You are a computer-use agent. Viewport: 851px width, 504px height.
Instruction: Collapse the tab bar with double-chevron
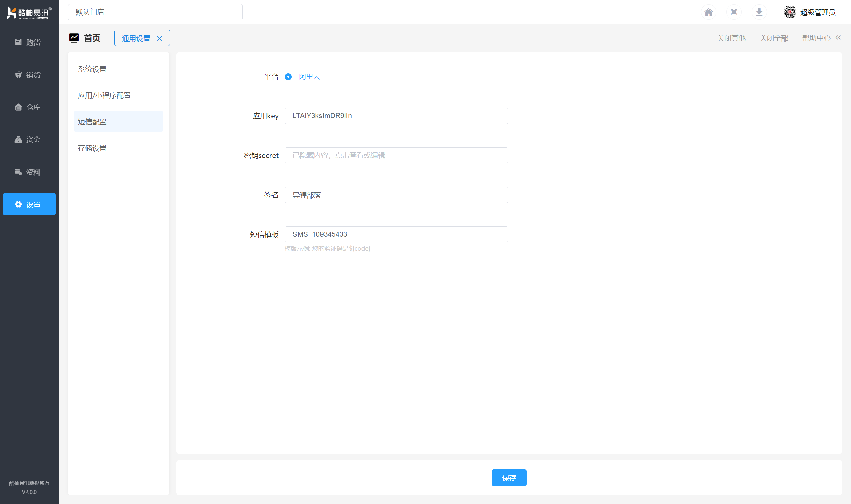click(838, 38)
